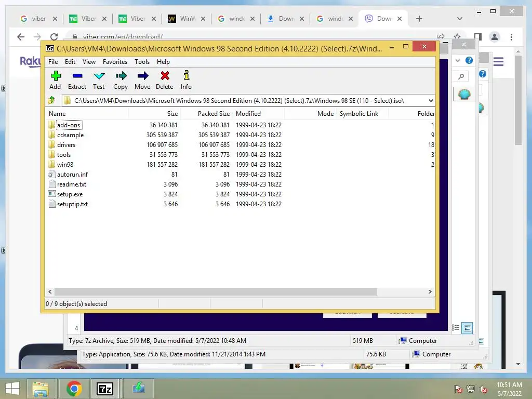Close the active Viber Download tab

400,19
